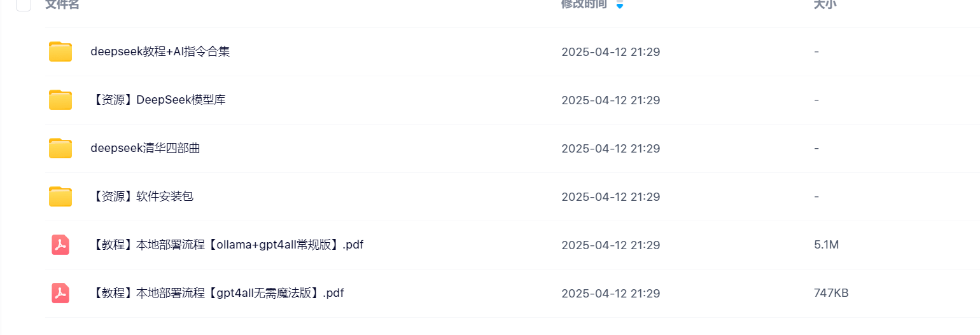Open the ollama+gpt4all常规版 PDF file name
The image size is (980, 335).
coord(227,245)
